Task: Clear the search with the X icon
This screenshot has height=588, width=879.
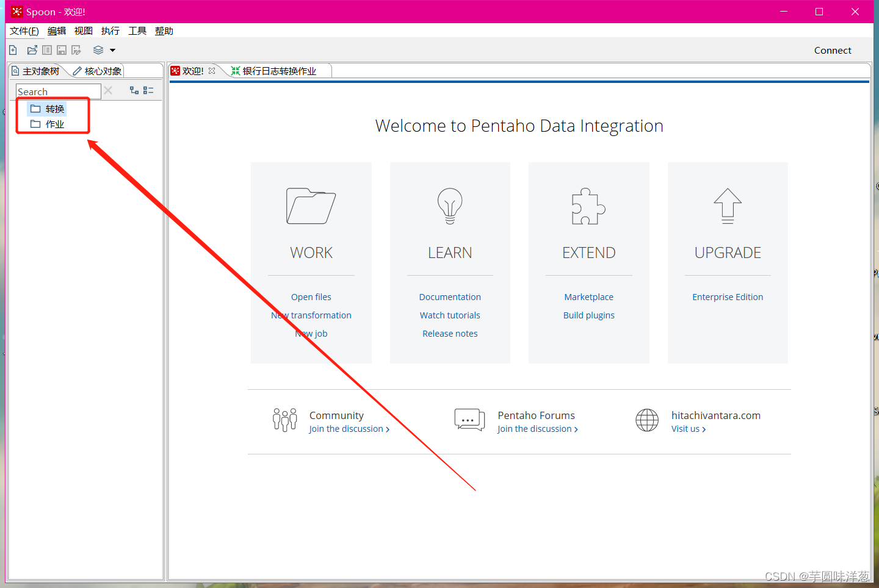Action: (108, 90)
